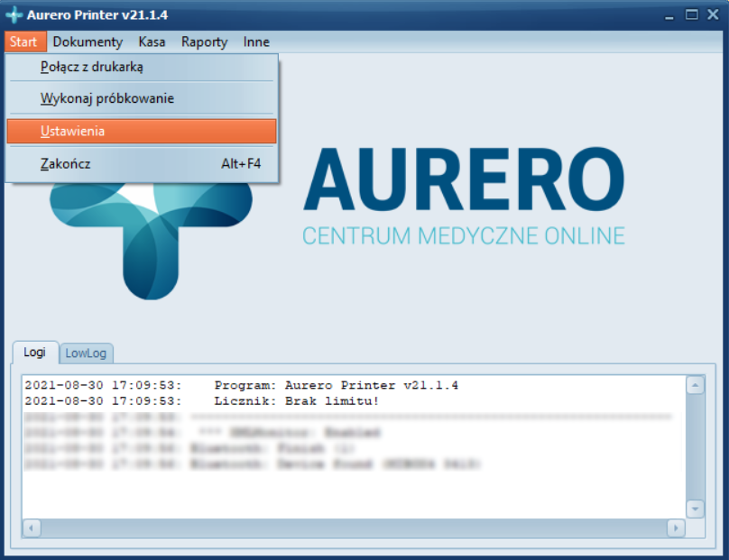Click 'CENTRUM MEDYCZNE ONLINE' subtitle
The height and width of the screenshot is (560, 729).
pos(464,235)
